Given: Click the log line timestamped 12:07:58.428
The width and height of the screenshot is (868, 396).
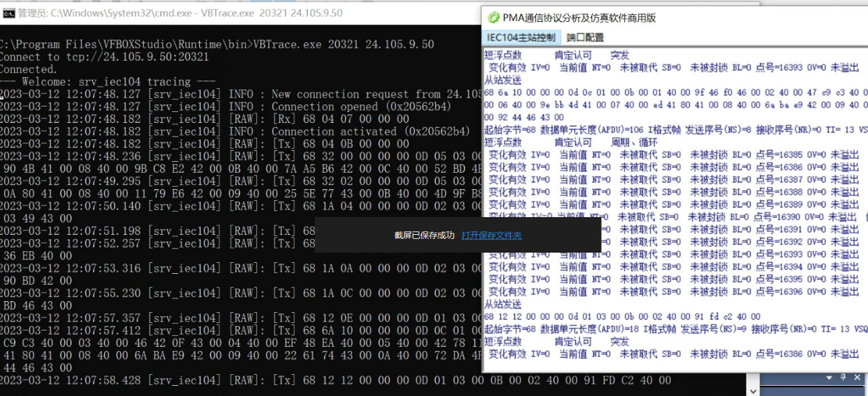Looking at the screenshot, I should click(336, 380).
